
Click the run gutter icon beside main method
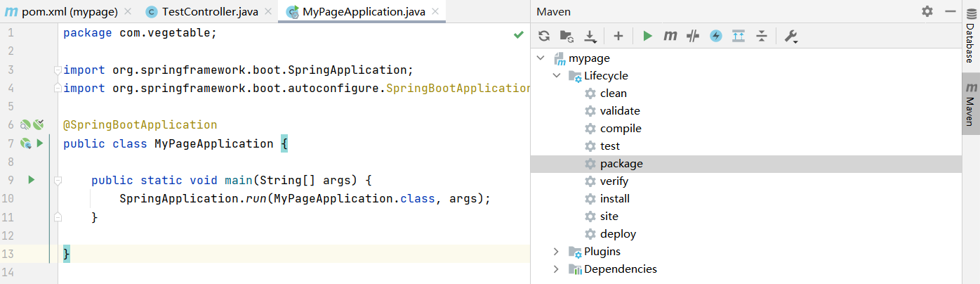coord(31,180)
